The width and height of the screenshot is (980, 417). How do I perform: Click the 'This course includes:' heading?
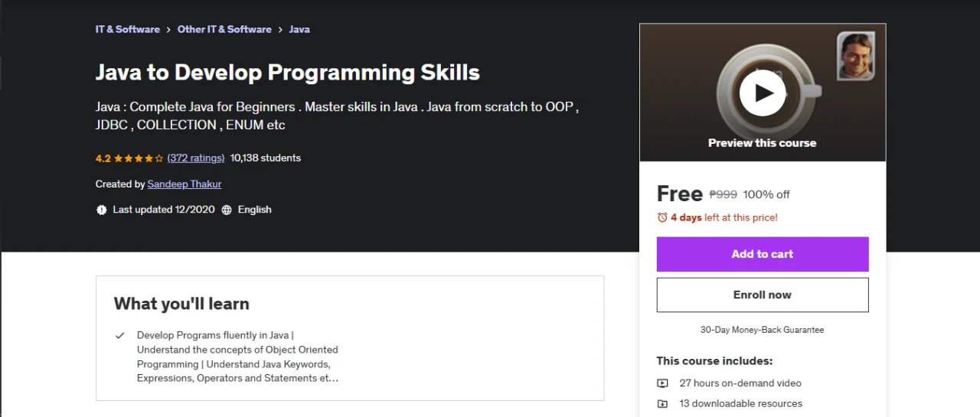coord(714,360)
